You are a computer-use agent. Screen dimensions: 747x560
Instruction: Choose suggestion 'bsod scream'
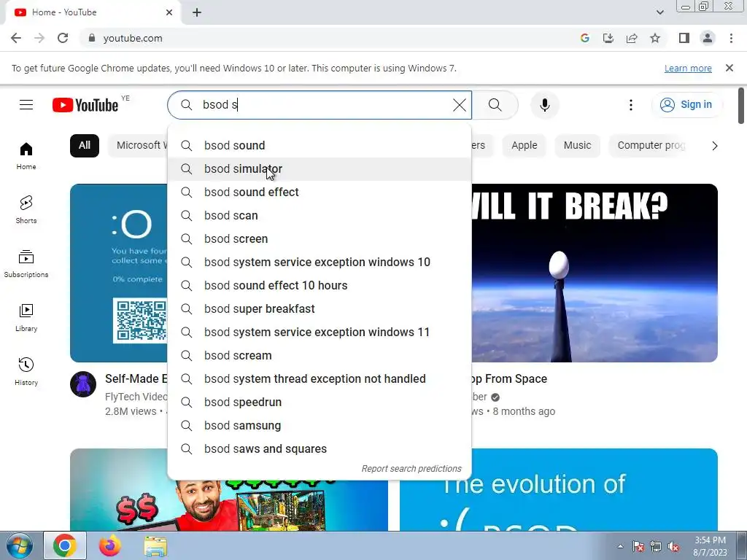320,356
